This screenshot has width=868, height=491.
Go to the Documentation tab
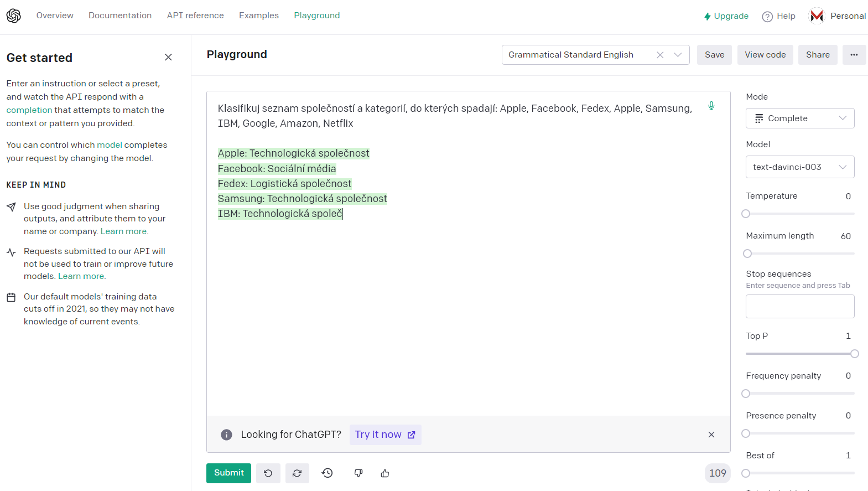120,15
